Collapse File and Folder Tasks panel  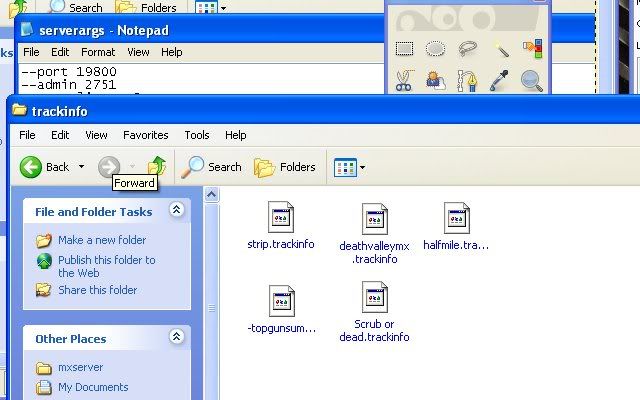point(176,210)
